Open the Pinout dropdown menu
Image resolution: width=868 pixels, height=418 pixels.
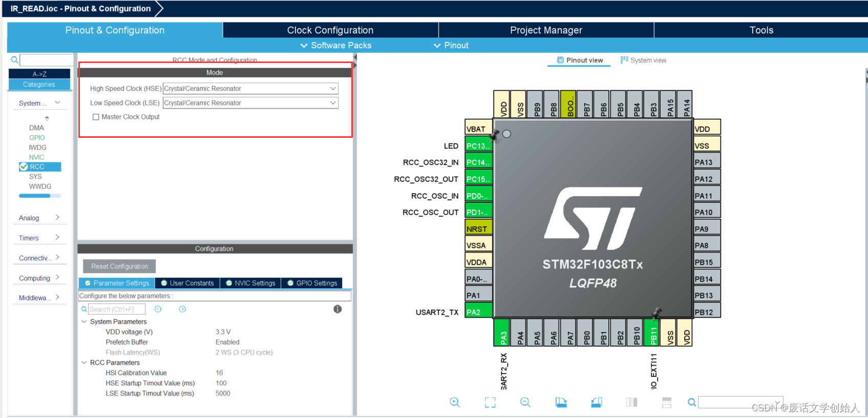tap(451, 45)
